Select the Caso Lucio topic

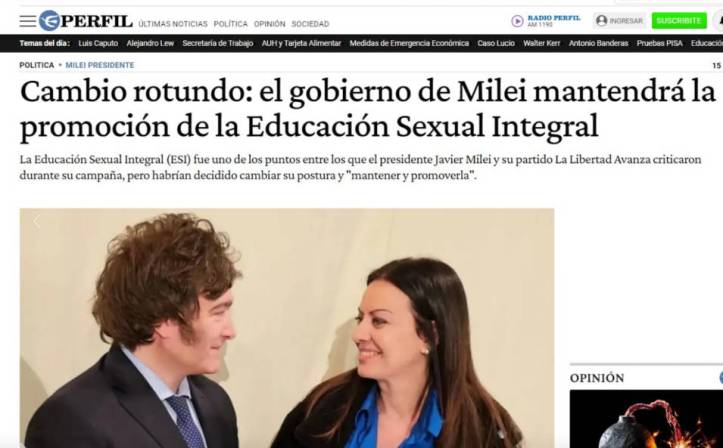tap(496, 43)
